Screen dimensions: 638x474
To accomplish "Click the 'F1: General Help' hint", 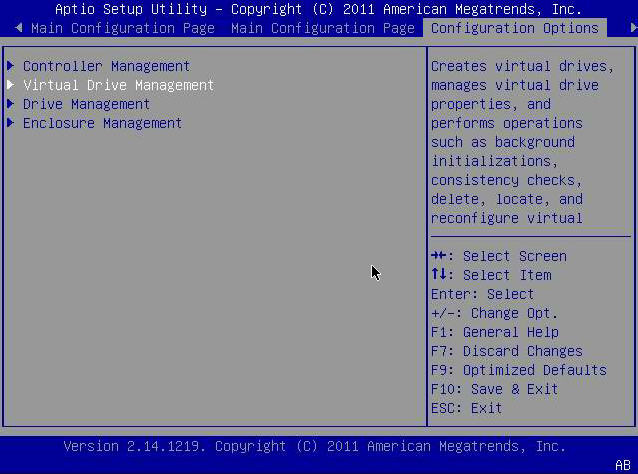I will pos(495,332).
